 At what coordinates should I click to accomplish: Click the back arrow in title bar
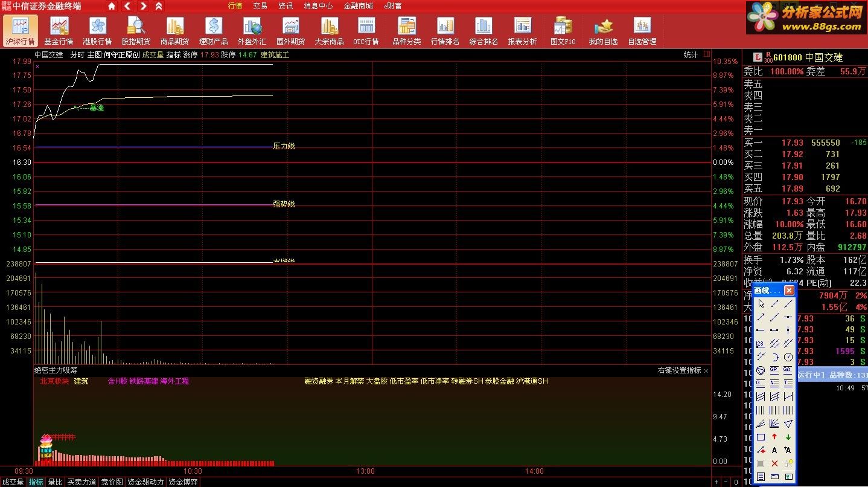(x=127, y=6)
